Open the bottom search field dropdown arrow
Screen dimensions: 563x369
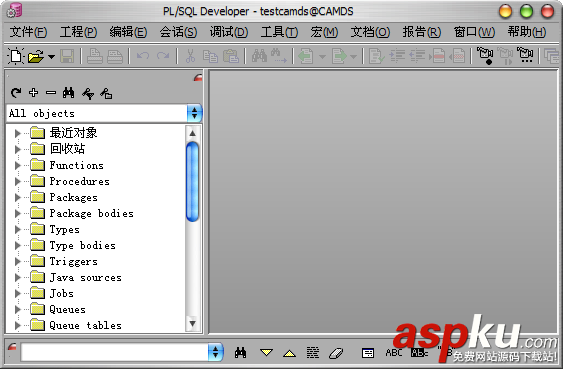(215, 352)
